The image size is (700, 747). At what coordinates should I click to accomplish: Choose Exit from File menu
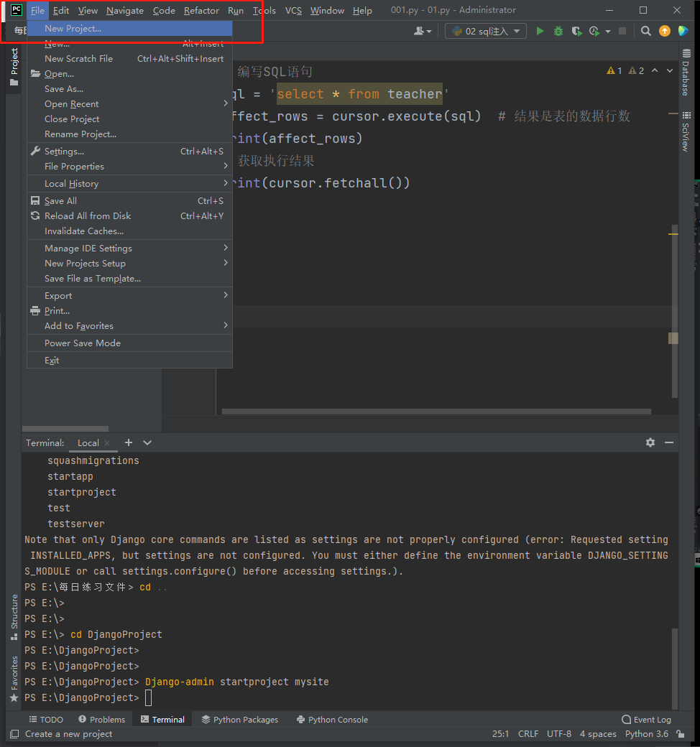[x=129, y=360]
